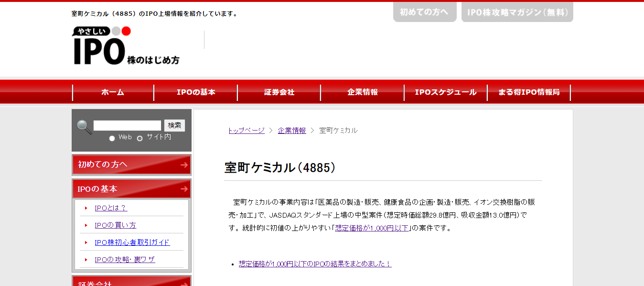Open the sidebar 初めての方へ section

(131, 165)
